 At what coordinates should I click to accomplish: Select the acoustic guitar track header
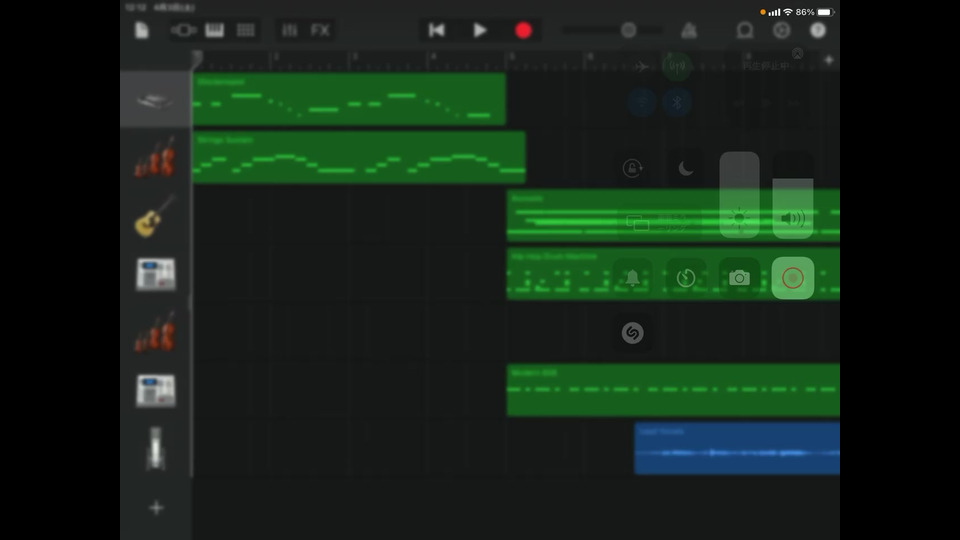pos(156,216)
